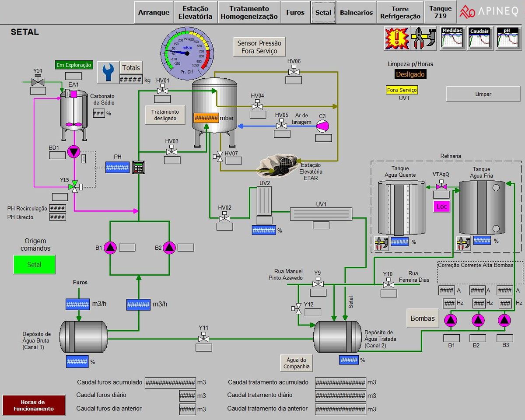This screenshot has height=420, width=525.
Task: Click the UV2 percent value field
Action: [264, 230]
